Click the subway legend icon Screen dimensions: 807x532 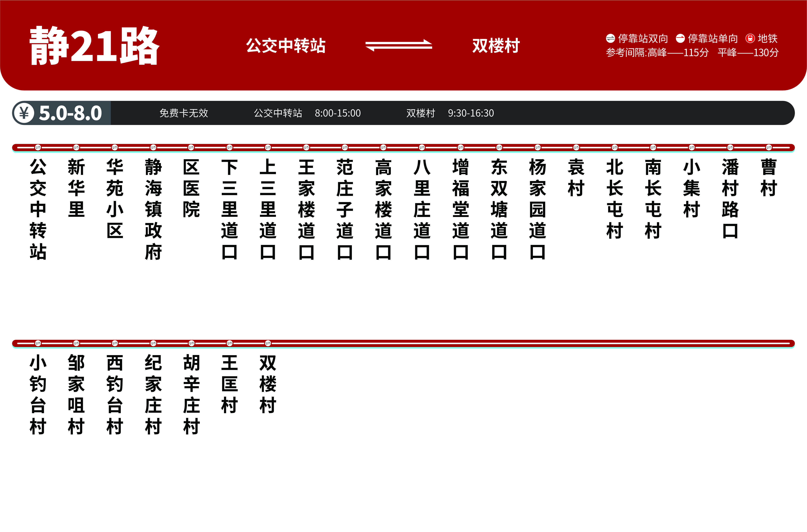750,38
